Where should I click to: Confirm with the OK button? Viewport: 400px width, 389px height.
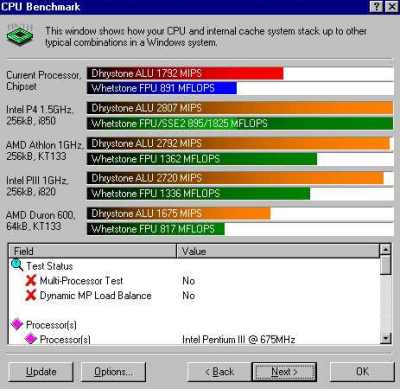[x=362, y=372]
